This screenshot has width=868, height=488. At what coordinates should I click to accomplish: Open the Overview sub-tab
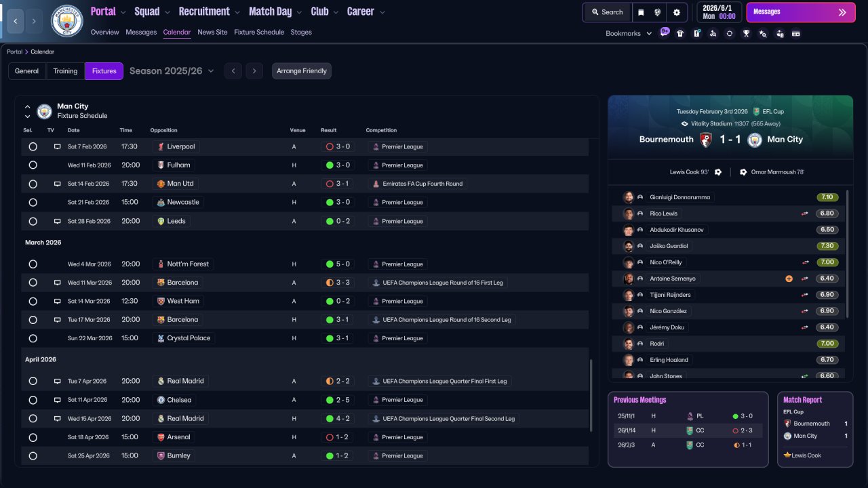pyautogui.click(x=104, y=32)
